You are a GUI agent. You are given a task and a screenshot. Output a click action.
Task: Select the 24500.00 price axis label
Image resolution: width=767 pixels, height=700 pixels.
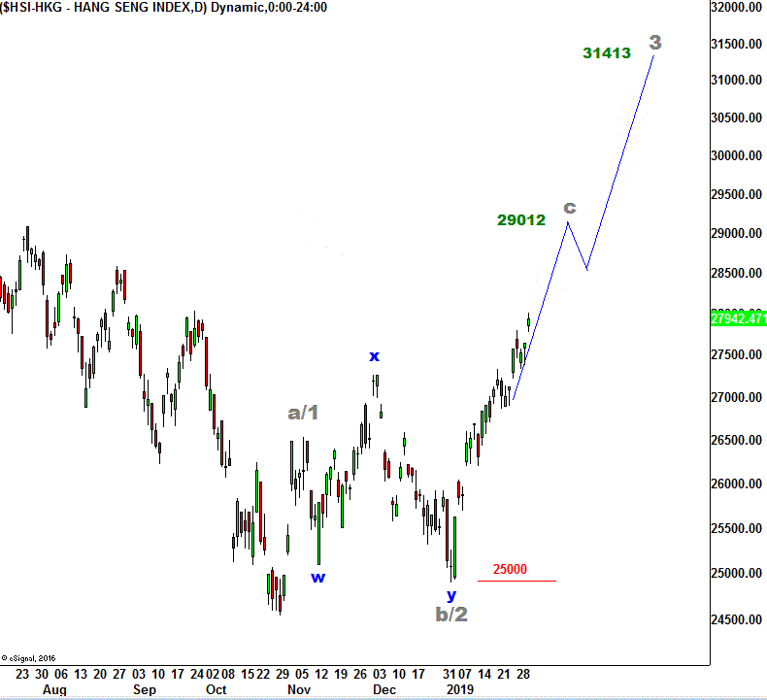click(x=737, y=619)
